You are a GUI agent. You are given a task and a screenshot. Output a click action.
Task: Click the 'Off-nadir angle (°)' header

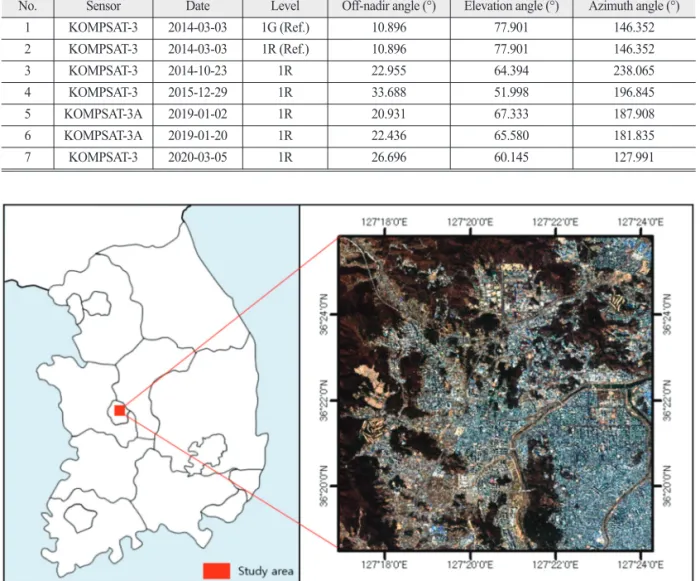click(x=389, y=6)
